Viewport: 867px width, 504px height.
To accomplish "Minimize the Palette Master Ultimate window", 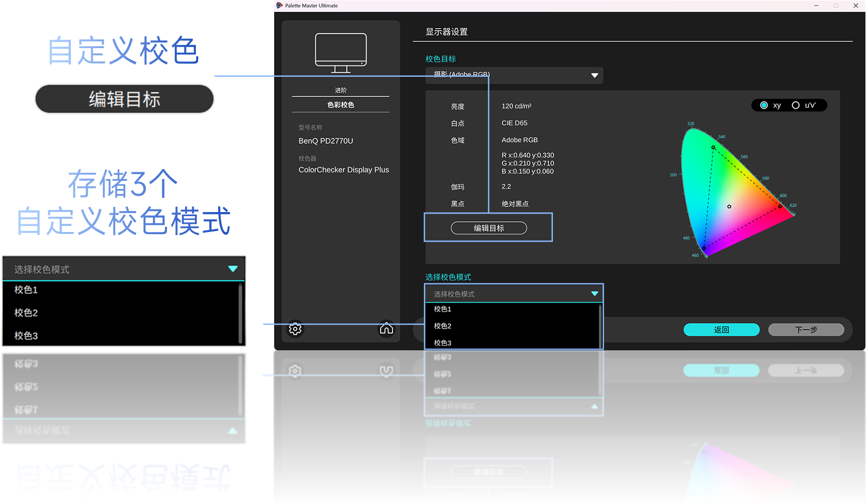I will click(816, 6).
